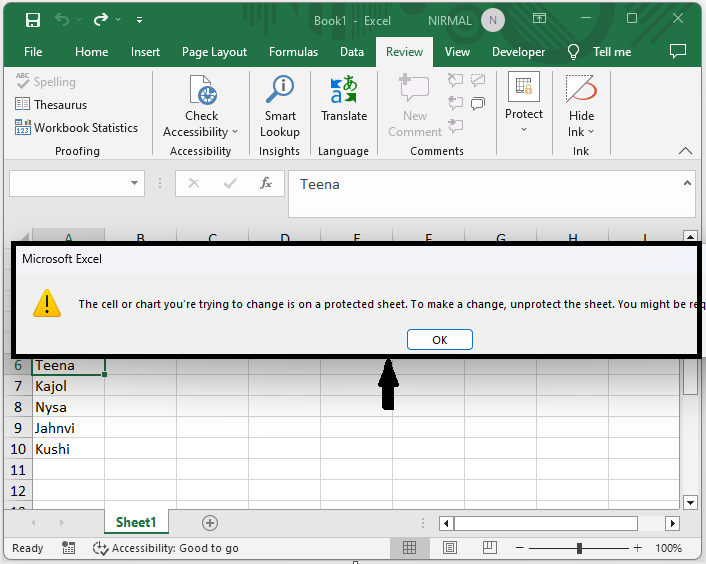This screenshot has width=706, height=564.
Task: Open the Sheet1 tab
Action: (136, 523)
